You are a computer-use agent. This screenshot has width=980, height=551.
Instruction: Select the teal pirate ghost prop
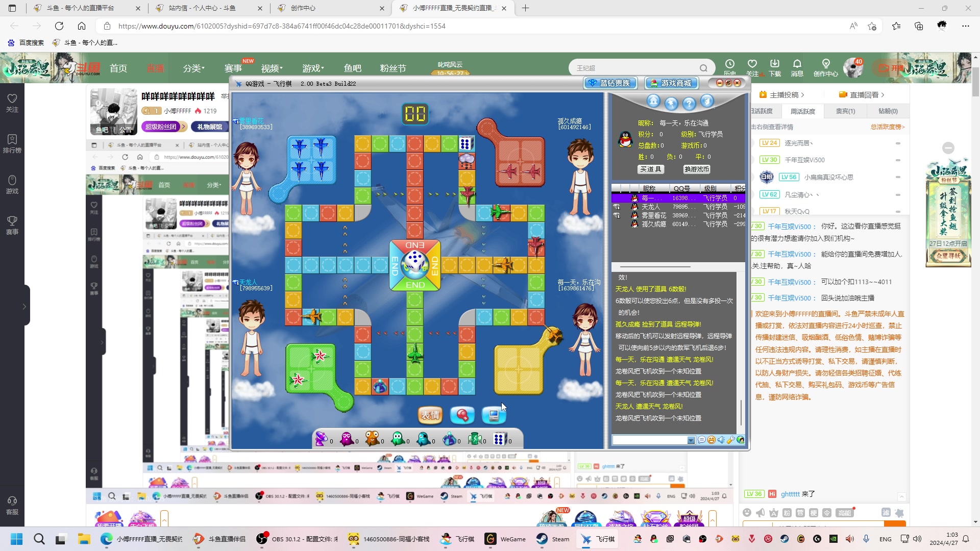tap(423, 438)
